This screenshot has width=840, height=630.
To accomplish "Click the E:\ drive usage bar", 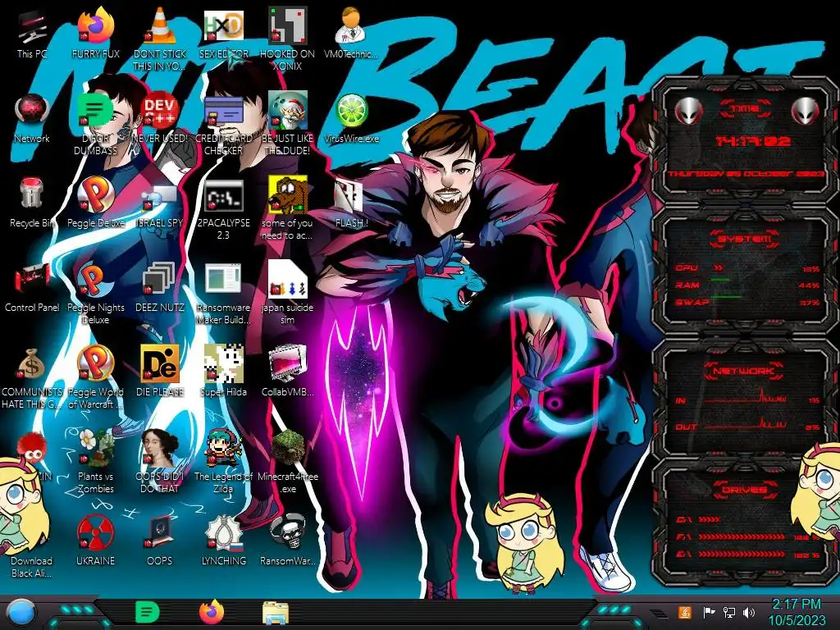I will pos(743,555).
